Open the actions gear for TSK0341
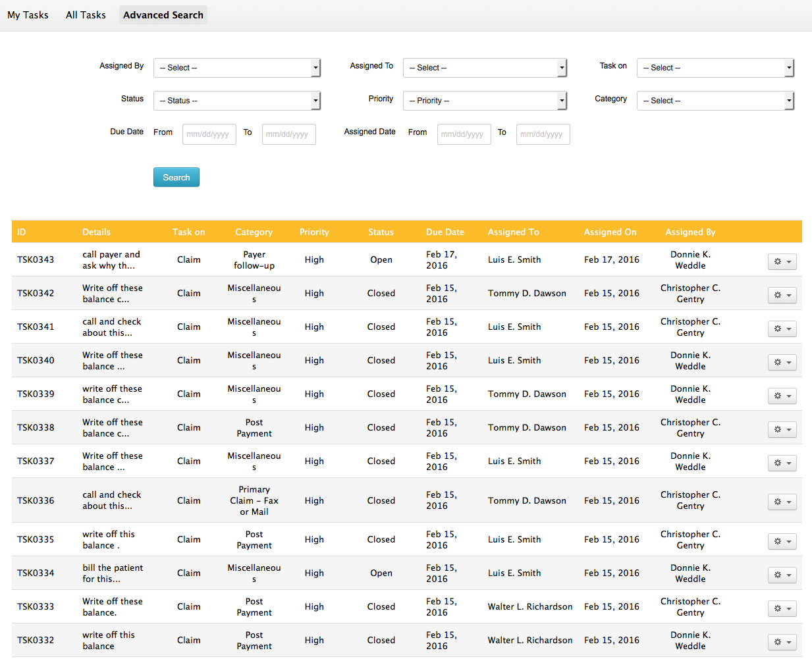The height and width of the screenshot is (661, 812). point(781,329)
